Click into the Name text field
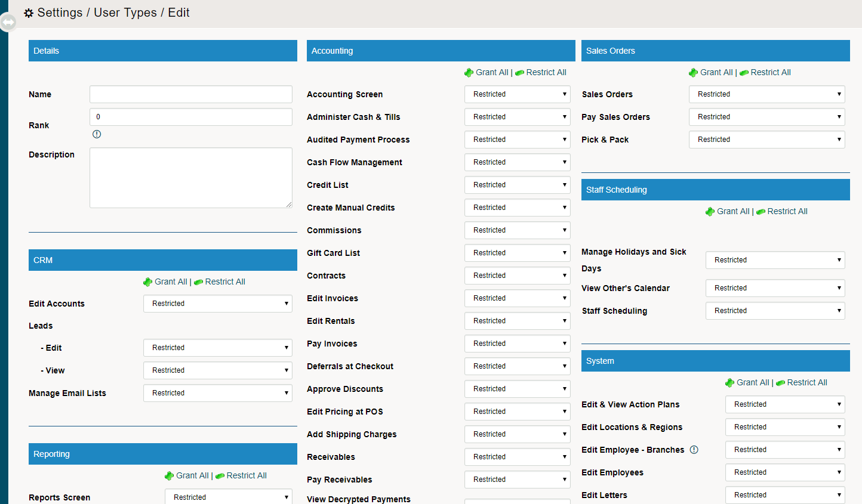Viewport: 862px width, 504px height. coord(190,94)
